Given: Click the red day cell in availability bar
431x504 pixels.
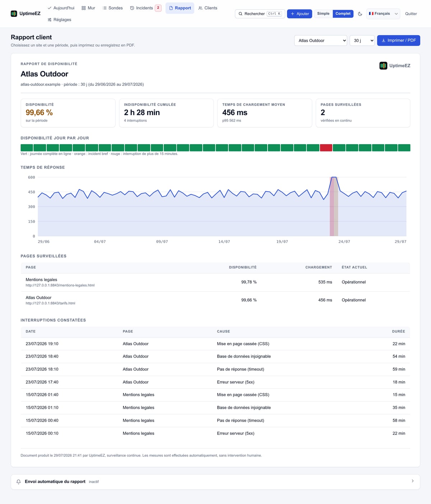Looking at the screenshot, I should coord(326,148).
